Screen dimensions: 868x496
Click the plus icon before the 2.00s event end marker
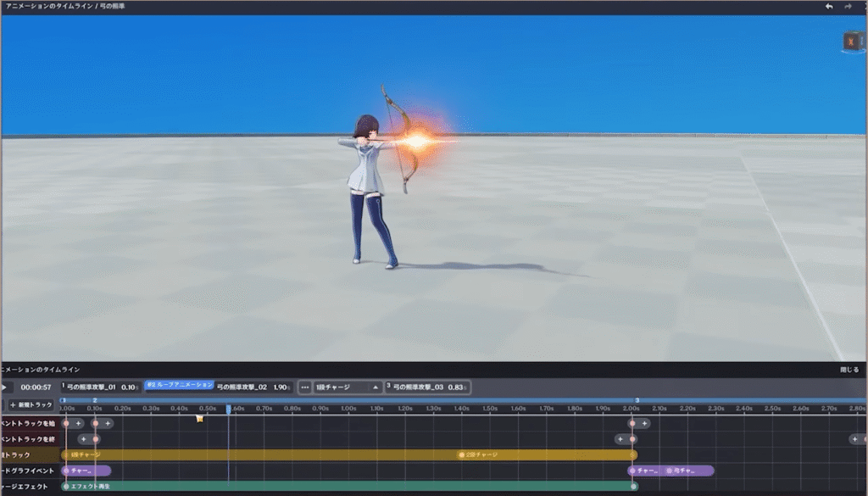pyautogui.click(x=620, y=439)
